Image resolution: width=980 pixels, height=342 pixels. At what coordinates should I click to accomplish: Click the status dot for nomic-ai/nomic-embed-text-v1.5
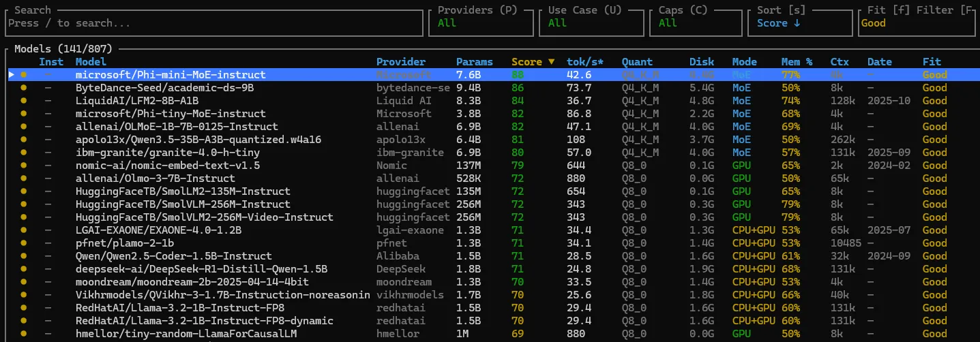(24, 166)
